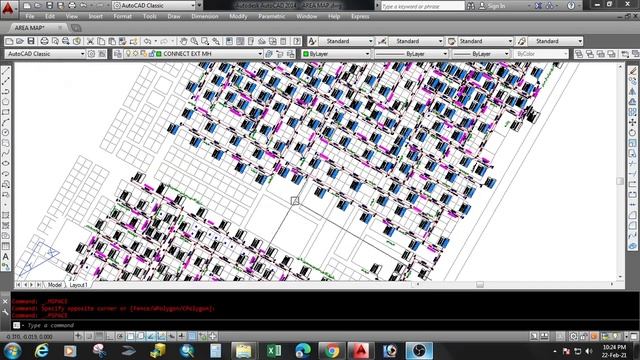Viewport: 640px width, 360px height.
Task: Toggle layer on/off lightbulb for CONNECT EXT MH
Action: (129, 54)
